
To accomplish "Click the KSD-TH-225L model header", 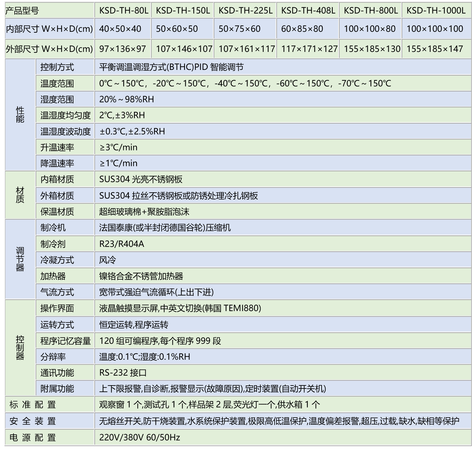I will coord(245,11).
